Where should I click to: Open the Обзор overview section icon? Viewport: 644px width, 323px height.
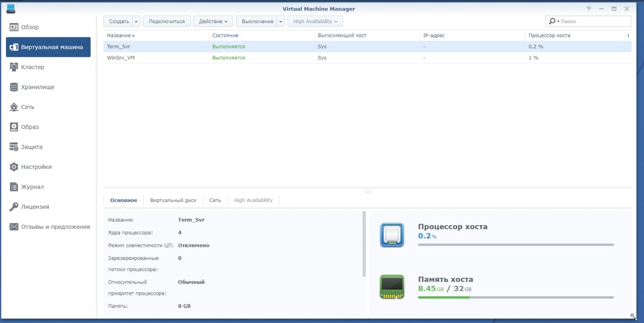pyautogui.click(x=14, y=27)
